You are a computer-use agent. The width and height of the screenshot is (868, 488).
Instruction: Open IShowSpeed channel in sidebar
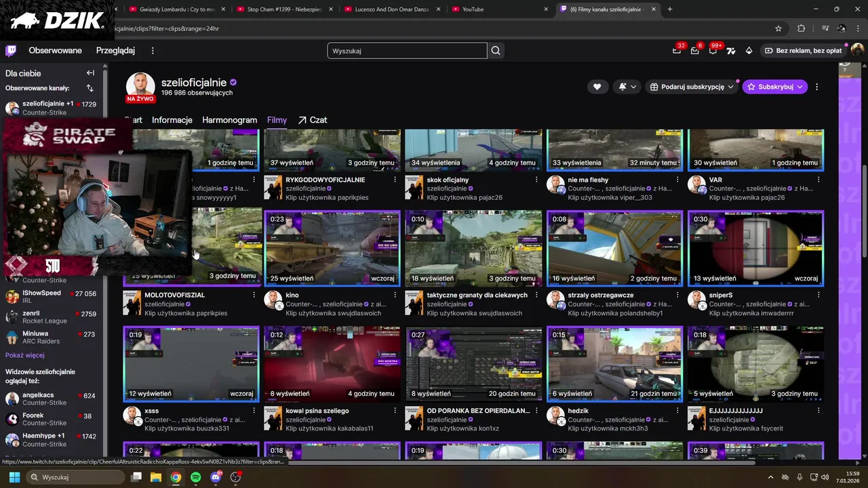click(52, 297)
